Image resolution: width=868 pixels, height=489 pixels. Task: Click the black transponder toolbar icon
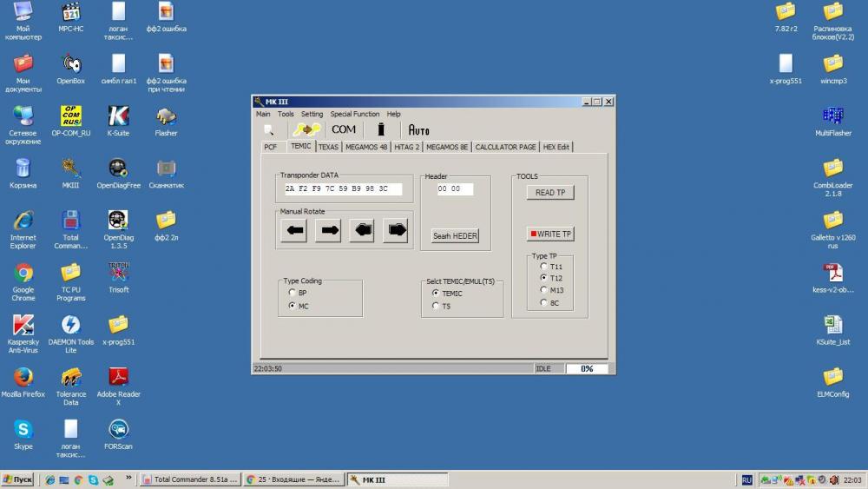click(x=380, y=129)
